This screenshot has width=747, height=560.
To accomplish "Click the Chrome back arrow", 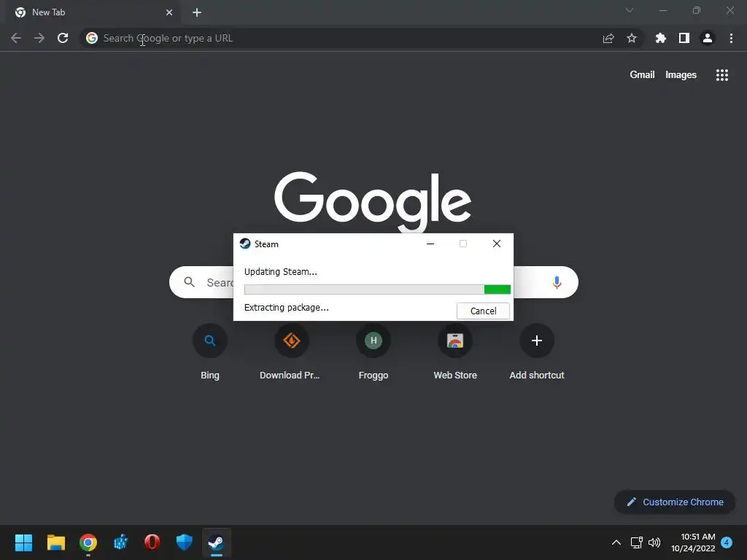I will click(x=16, y=38).
